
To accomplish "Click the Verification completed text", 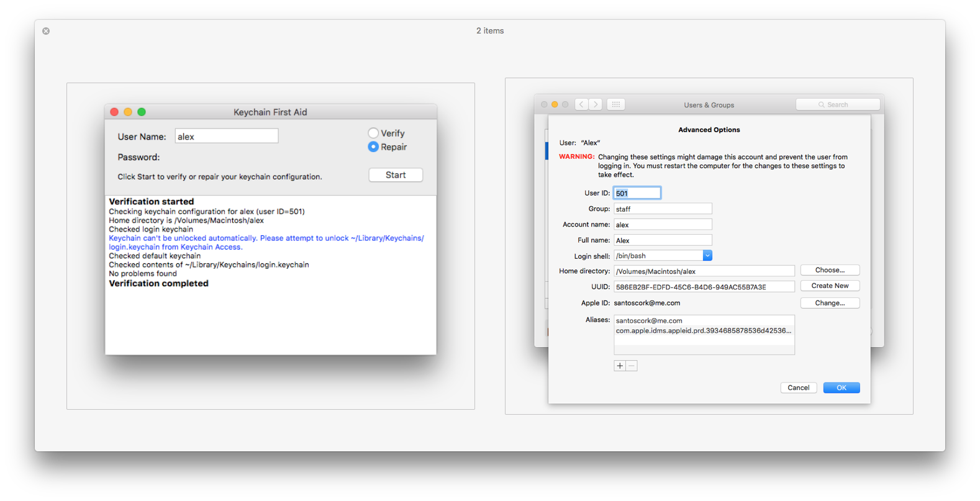I will pyautogui.click(x=159, y=283).
